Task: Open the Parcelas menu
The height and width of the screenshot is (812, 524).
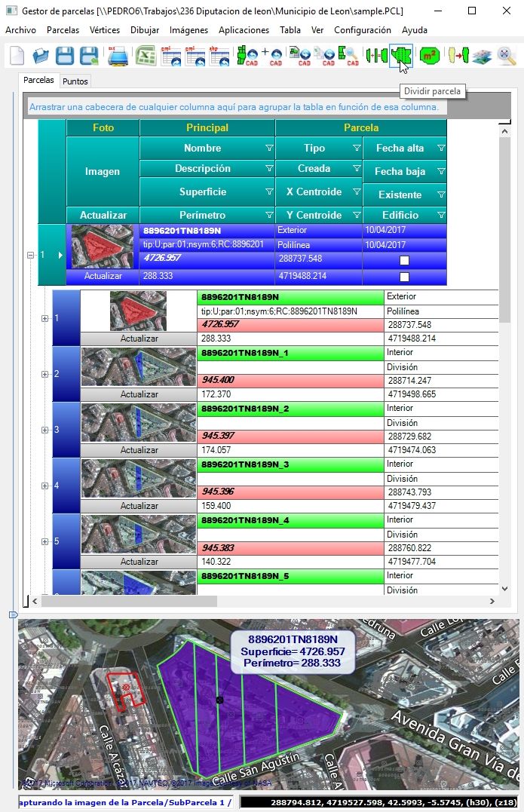Action: point(63,30)
